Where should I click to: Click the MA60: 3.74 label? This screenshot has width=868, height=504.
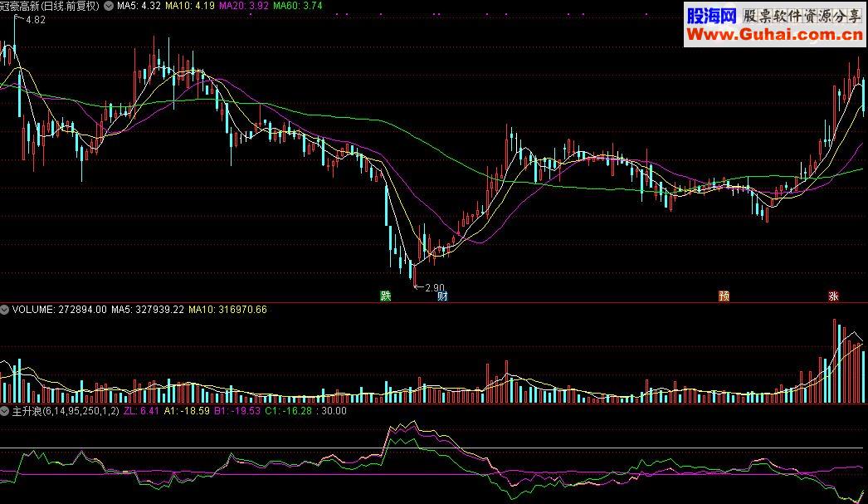pyautogui.click(x=298, y=6)
